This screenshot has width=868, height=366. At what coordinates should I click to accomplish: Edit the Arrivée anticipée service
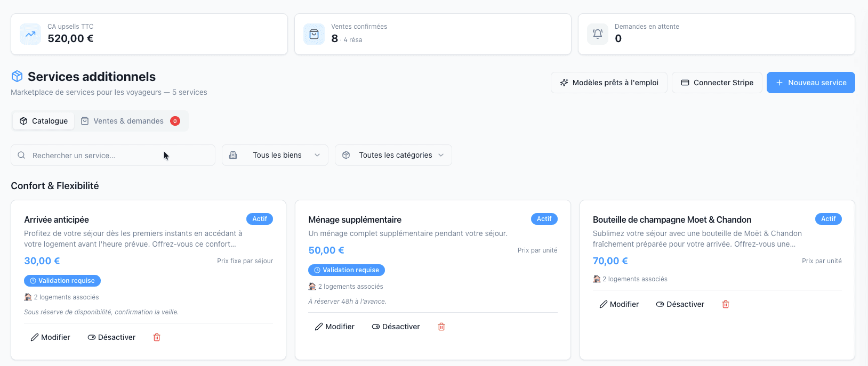point(50,337)
